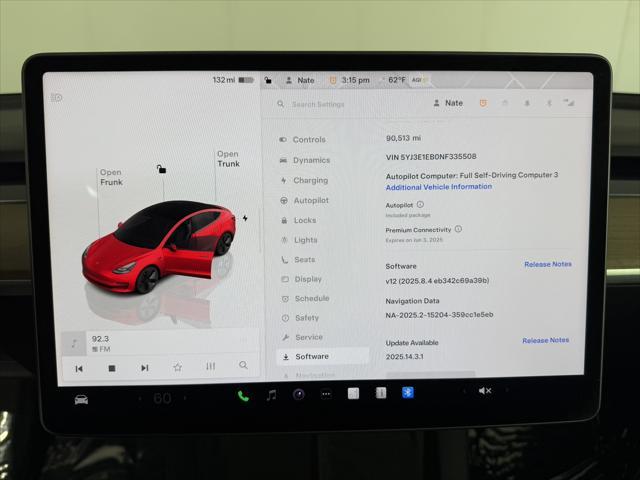Open Nate profile in settings header

tap(448, 103)
